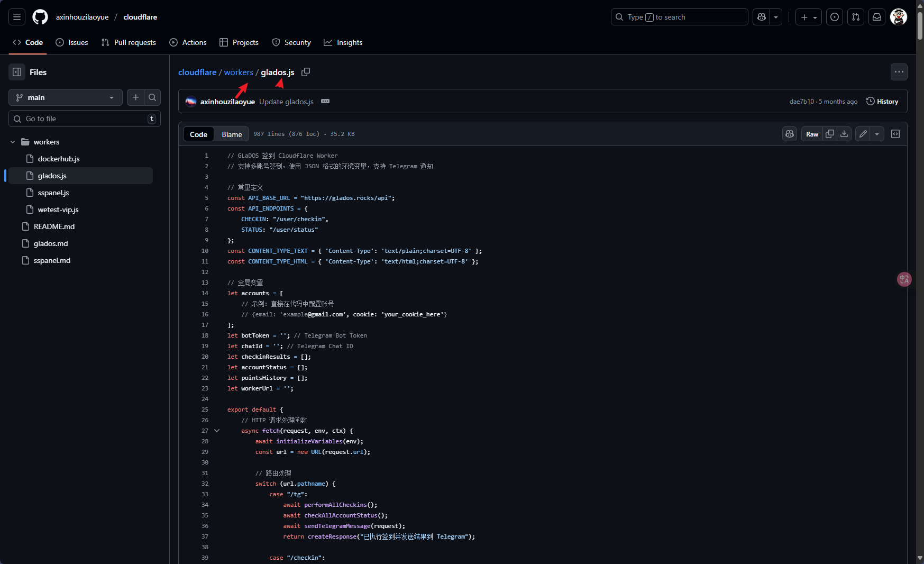The height and width of the screenshot is (564, 924).
Task: Switch to the Blame view
Action: click(x=232, y=134)
